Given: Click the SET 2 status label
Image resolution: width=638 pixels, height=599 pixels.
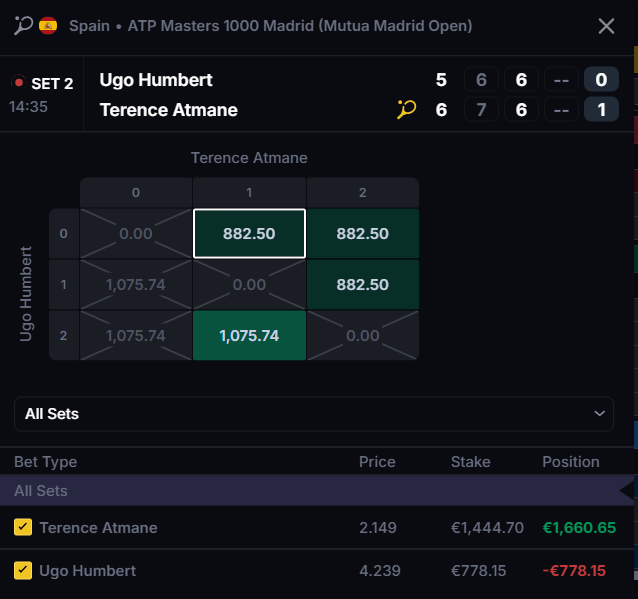Looking at the screenshot, I should click(x=52, y=83).
